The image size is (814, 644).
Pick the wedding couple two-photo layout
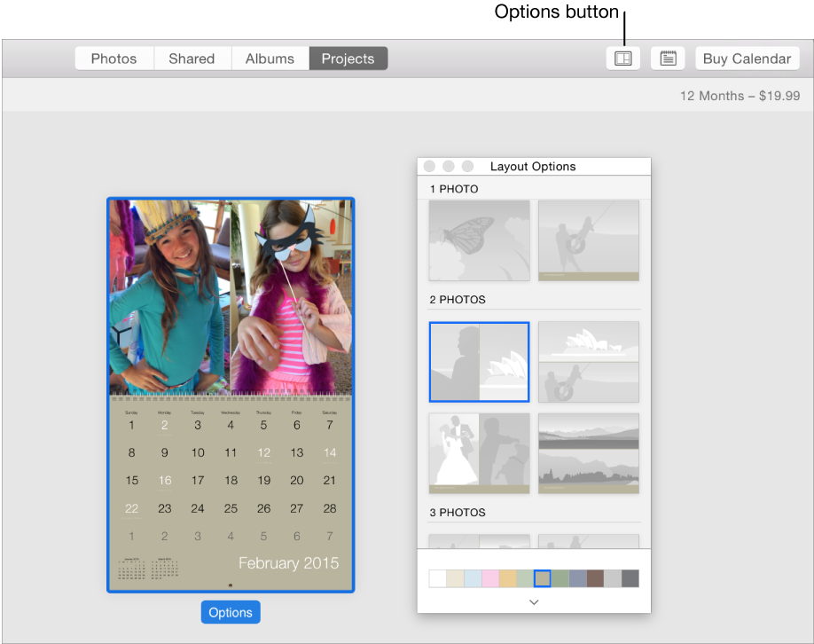tap(479, 453)
